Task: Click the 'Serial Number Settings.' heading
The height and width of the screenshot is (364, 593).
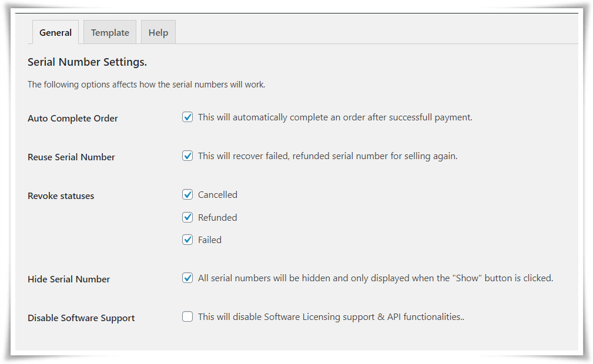Action: click(x=87, y=62)
